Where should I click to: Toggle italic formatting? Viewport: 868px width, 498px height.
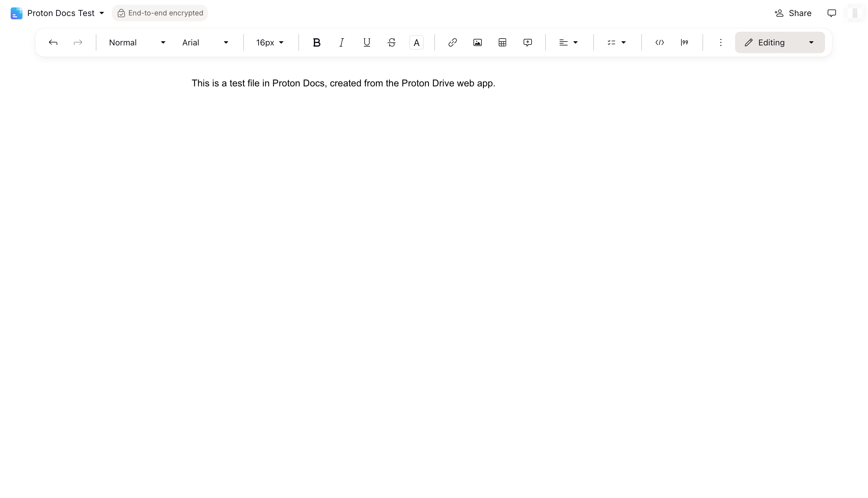(341, 42)
